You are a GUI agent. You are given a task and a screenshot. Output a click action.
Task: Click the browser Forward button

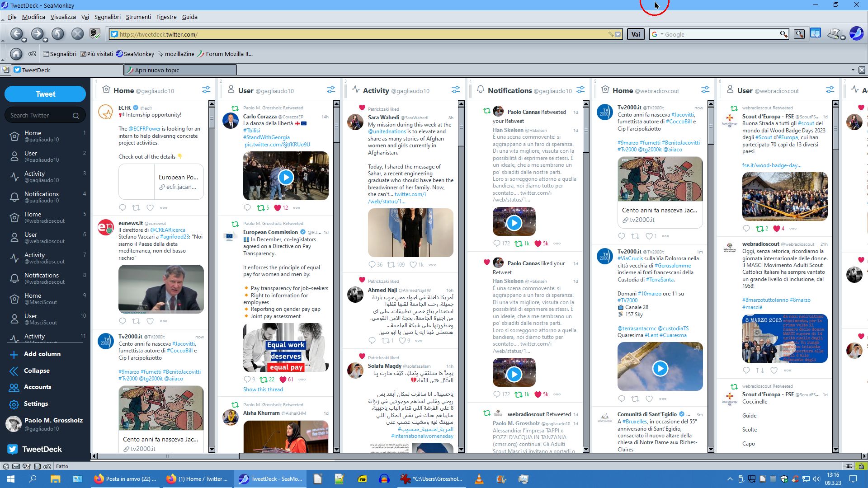click(x=38, y=34)
